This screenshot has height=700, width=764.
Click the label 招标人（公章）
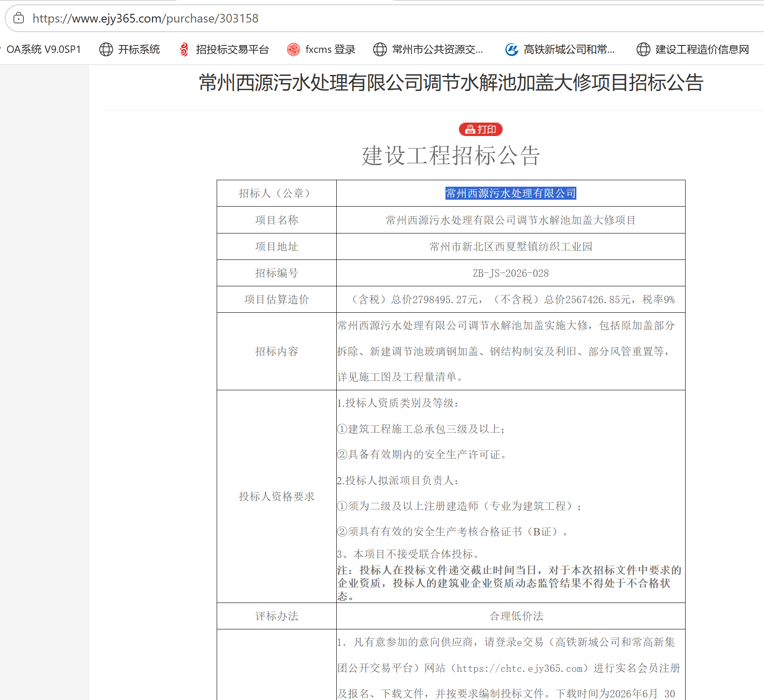click(276, 193)
